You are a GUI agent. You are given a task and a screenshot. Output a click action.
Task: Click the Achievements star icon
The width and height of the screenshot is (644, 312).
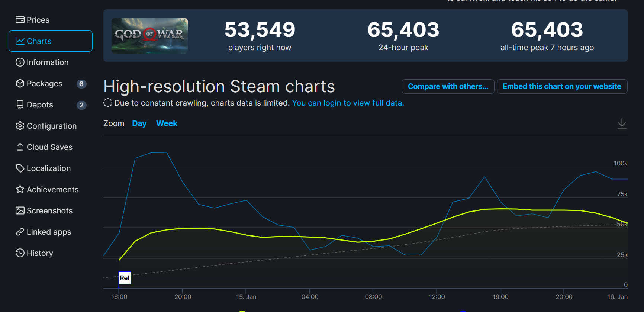pos(20,189)
